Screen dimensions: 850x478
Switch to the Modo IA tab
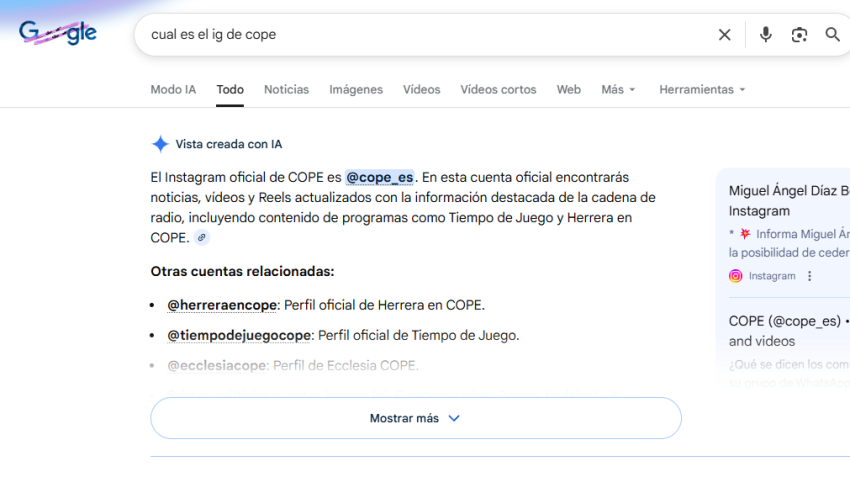(173, 89)
